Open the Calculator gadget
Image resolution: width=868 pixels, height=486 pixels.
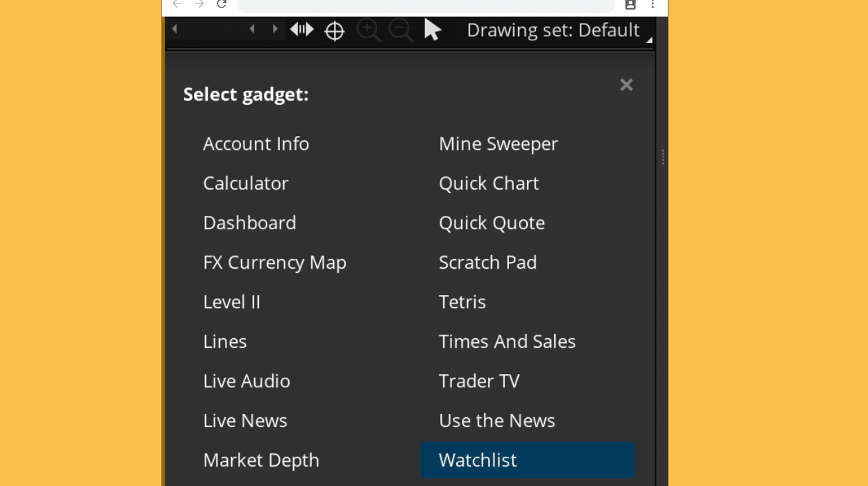tap(246, 183)
